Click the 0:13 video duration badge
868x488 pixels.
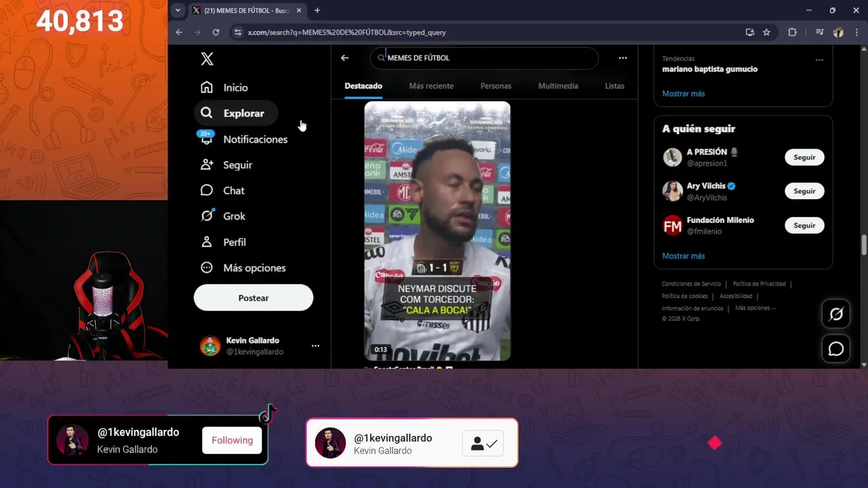380,350
